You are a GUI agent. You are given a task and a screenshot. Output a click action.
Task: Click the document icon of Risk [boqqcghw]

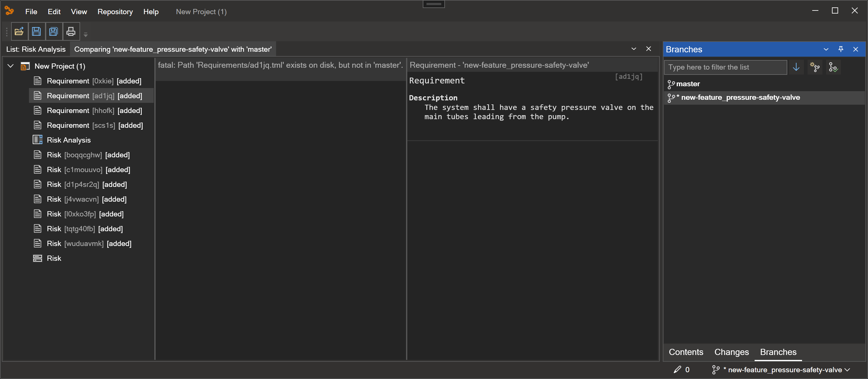click(x=38, y=155)
